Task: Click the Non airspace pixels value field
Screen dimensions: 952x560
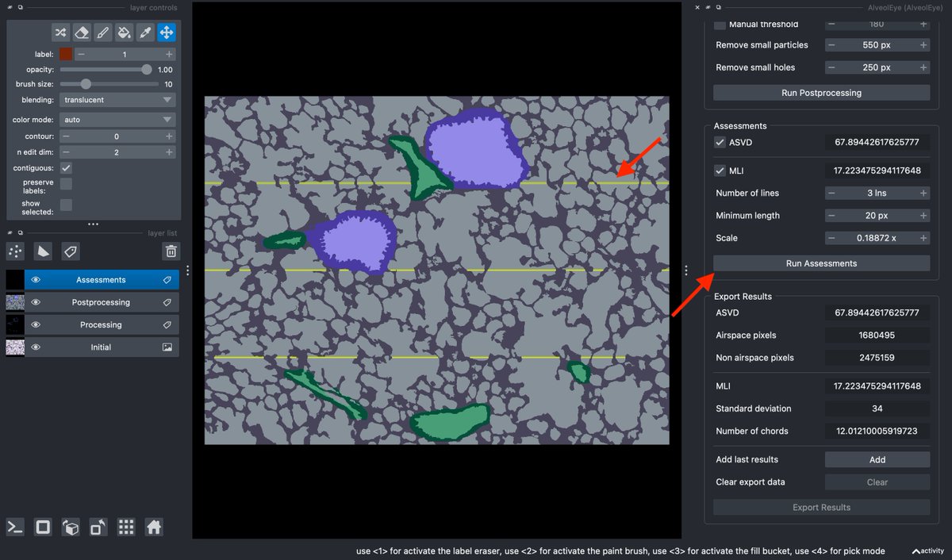Action: [877, 358]
